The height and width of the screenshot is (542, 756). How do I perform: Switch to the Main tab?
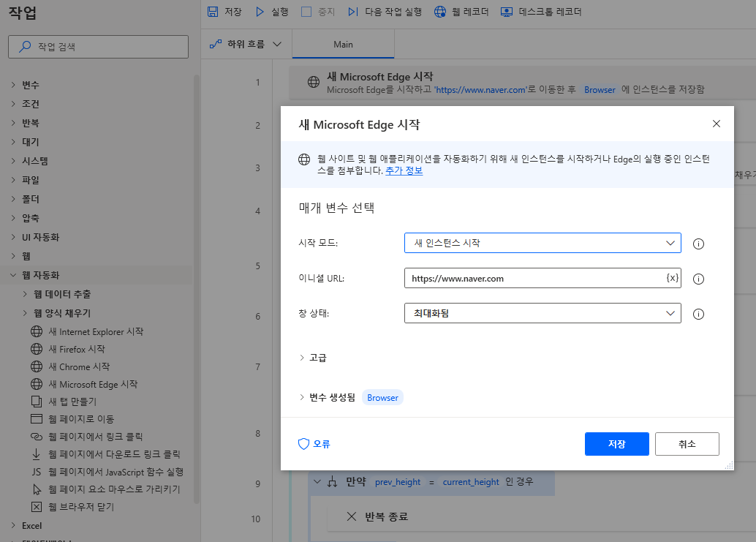click(343, 45)
